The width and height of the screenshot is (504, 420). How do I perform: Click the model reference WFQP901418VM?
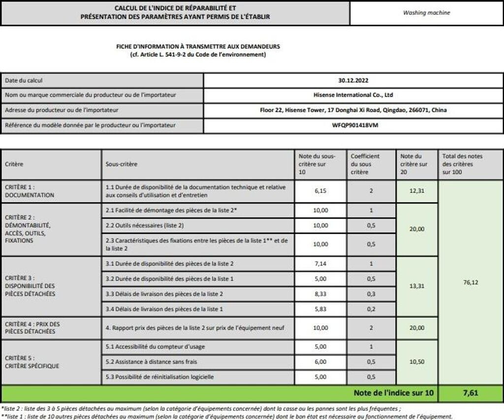[353, 126]
